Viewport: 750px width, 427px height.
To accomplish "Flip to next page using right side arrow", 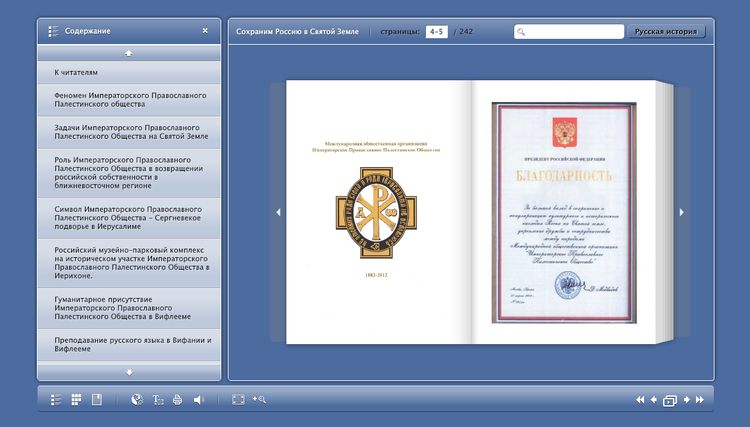I will (x=682, y=212).
